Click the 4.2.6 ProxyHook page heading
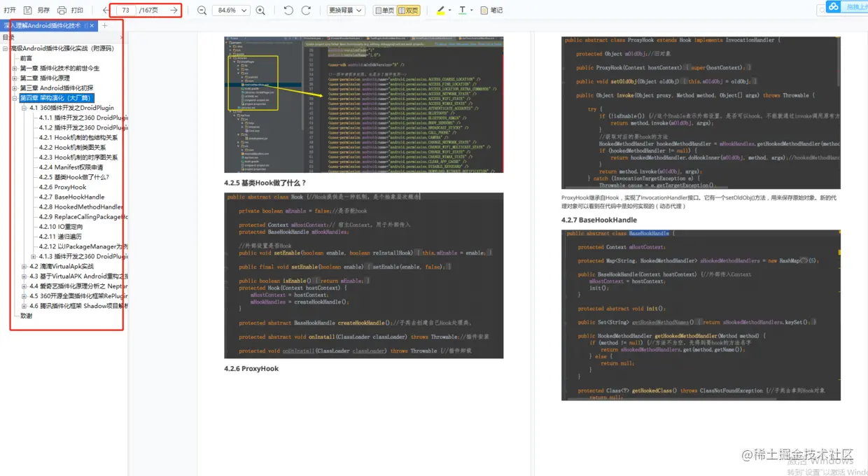The height and width of the screenshot is (476, 868). coord(251,368)
